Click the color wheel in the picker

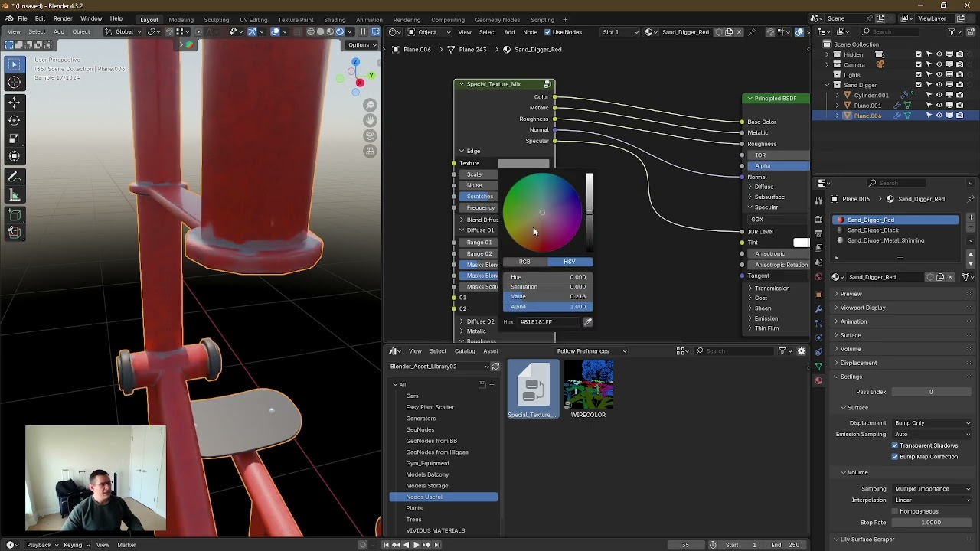click(x=542, y=213)
